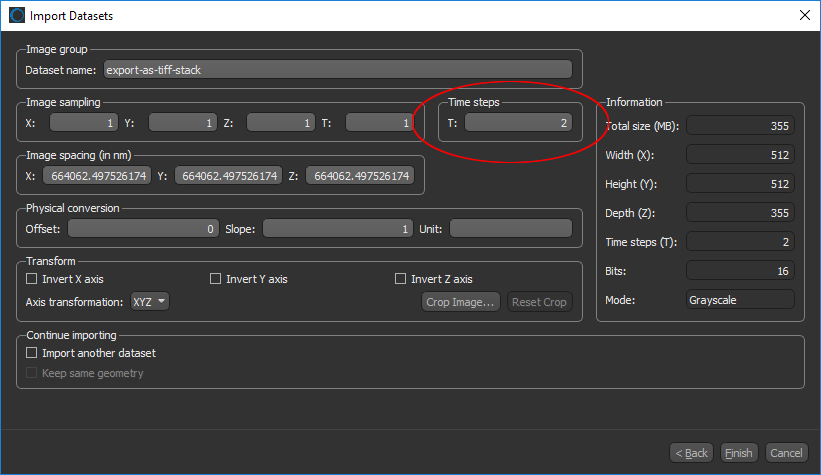This screenshot has height=475, width=821.
Task: Edit the Dataset name text field
Action: [338, 70]
